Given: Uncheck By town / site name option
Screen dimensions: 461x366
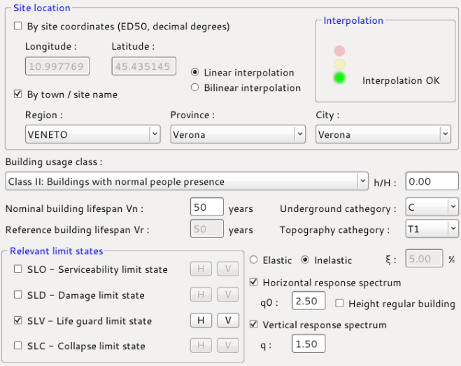Looking at the screenshot, I should [x=18, y=94].
